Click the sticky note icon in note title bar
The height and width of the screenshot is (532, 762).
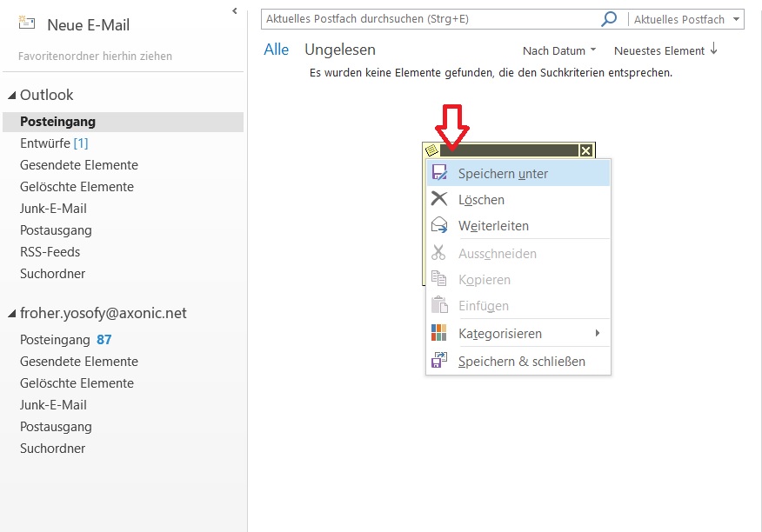point(431,150)
